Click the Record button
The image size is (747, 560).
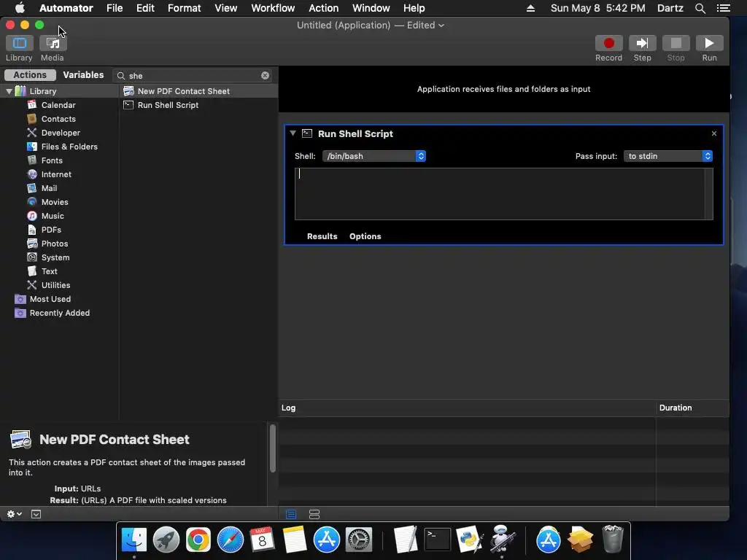tap(608, 43)
